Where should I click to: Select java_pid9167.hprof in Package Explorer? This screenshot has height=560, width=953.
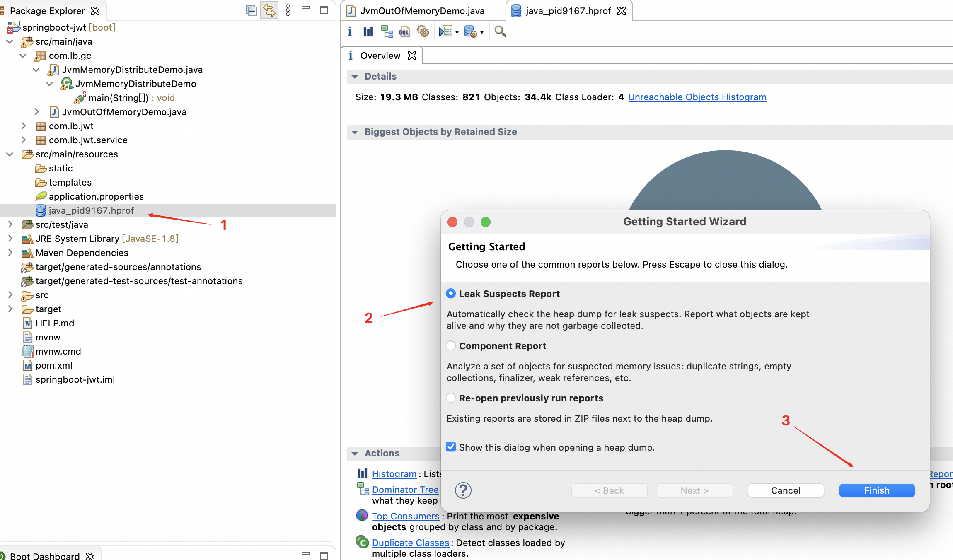click(91, 210)
